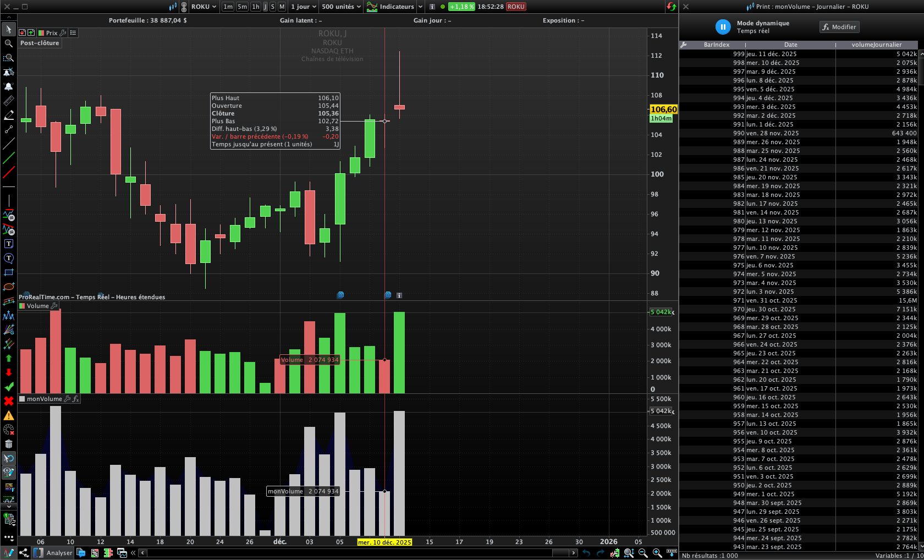Zoom in using bottom bar magnifier plus
The image size is (924, 560).
pos(657,553)
